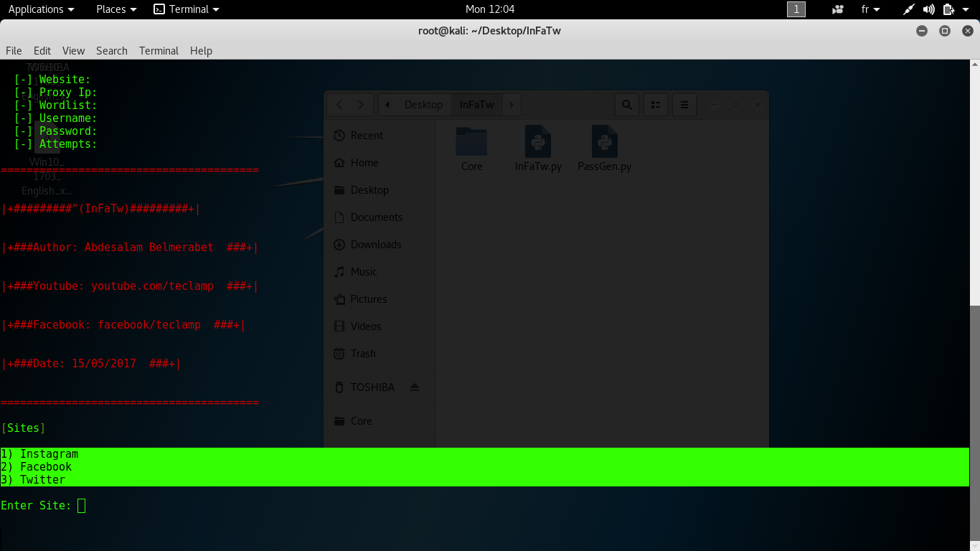The image size is (980, 551).
Task: Click the '[-] Attempts:' line in terminal
Action: pyautogui.click(x=56, y=144)
